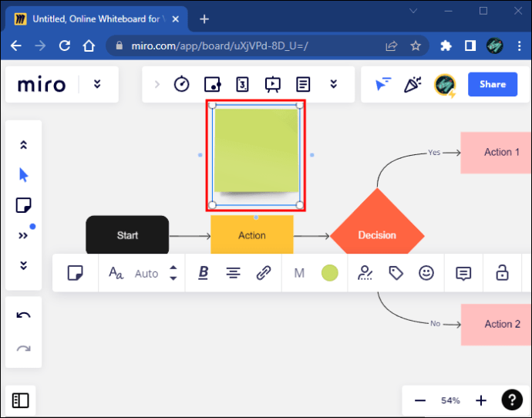Toggle the frames panel at bottom left
The image size is (532, 418).
pyautogui.click(x=21, y=400)
